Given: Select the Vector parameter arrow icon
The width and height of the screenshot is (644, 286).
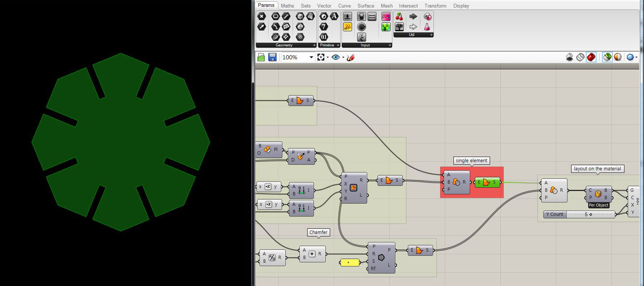Looking at the screenshot, I should 261,27.
